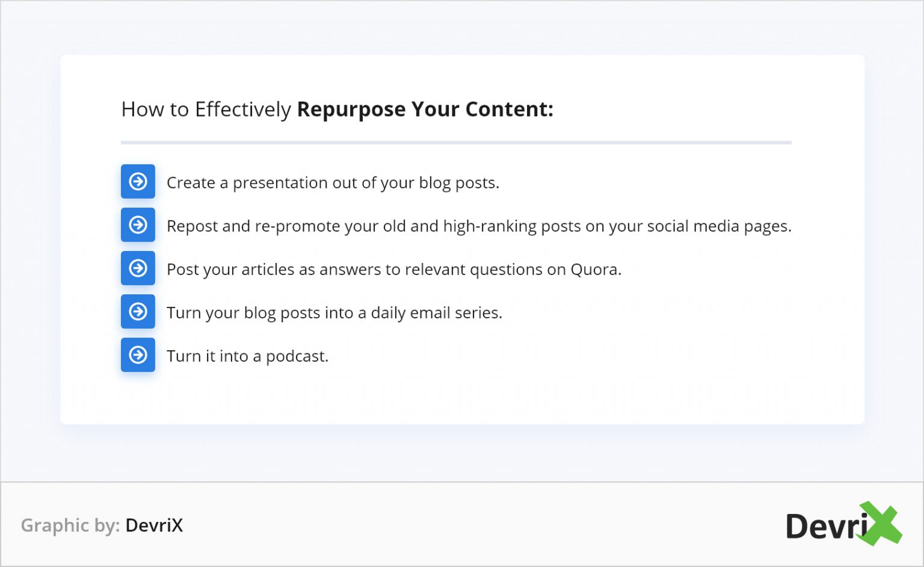Select the arrow icon next to the Quora tip
This screenshot has width=924, height=567.
(138, 268)
